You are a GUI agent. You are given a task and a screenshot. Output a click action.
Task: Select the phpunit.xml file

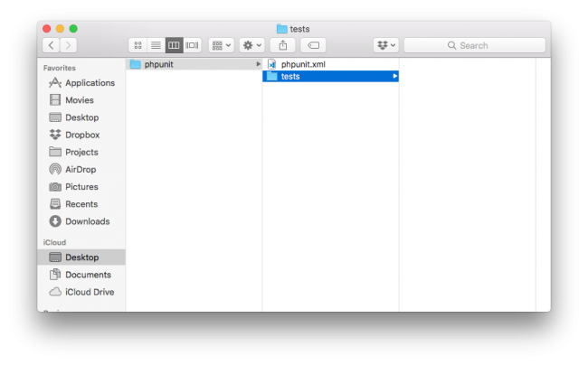coord(302,64)
